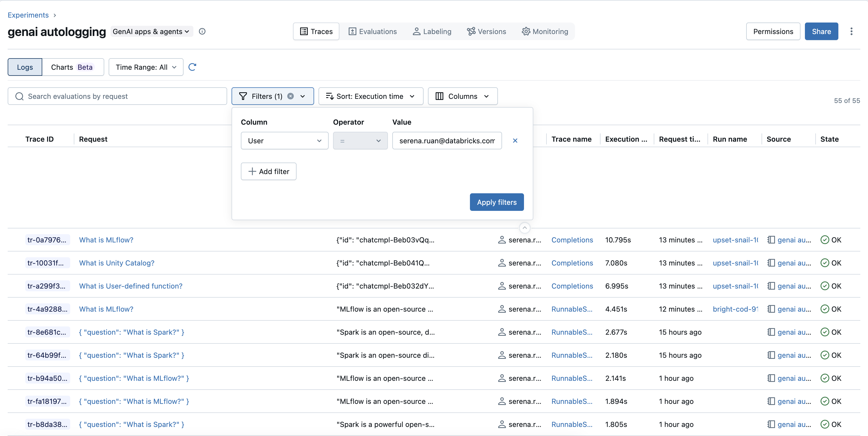Collapse the filter popup via the upward chevron

click(x=525, y=228)
